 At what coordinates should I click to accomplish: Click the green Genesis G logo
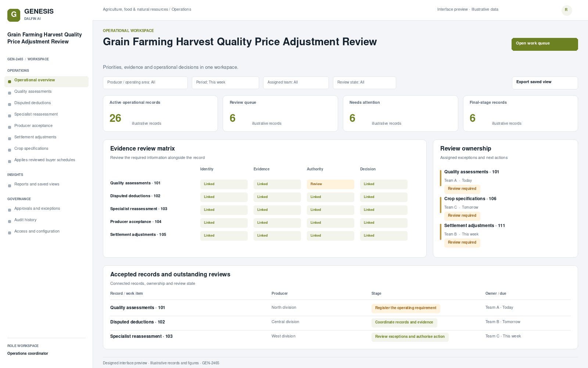point(14,15)
